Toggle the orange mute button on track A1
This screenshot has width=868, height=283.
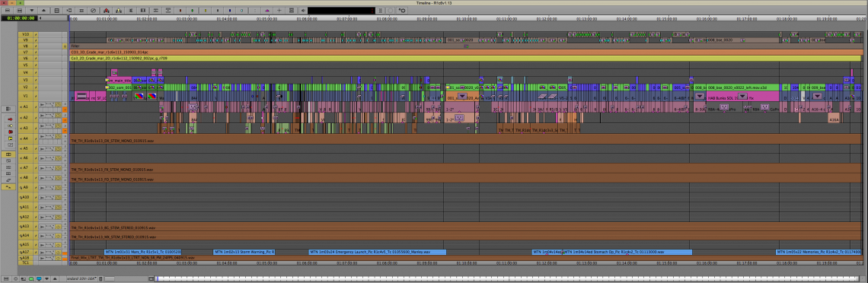65,110
